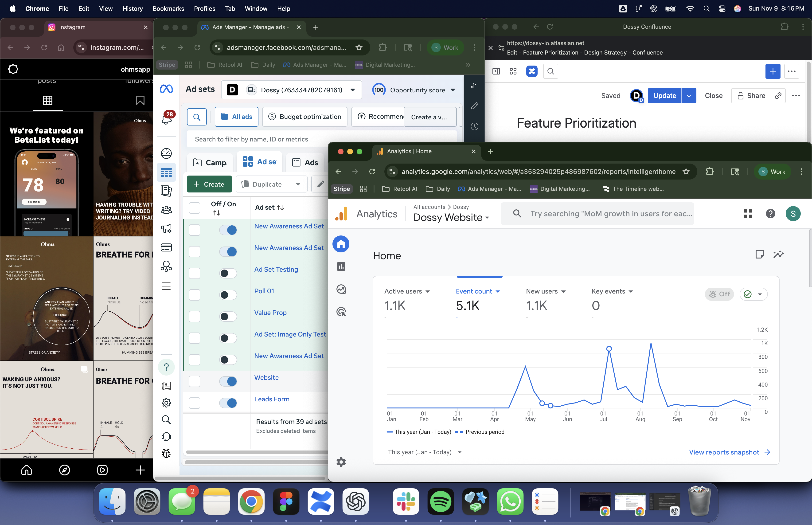Copy link icon beside Share in Confluence
The height and width of the screenshot is (525, 812).
(x=778, y=96)
